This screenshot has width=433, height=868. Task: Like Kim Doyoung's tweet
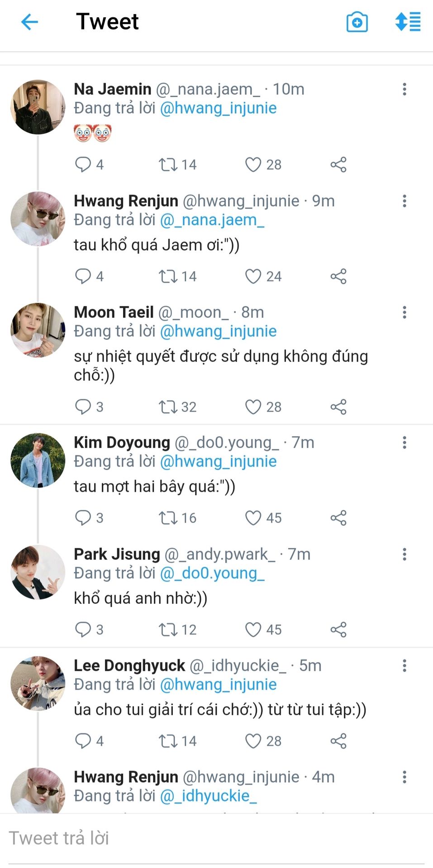(253, 518)
